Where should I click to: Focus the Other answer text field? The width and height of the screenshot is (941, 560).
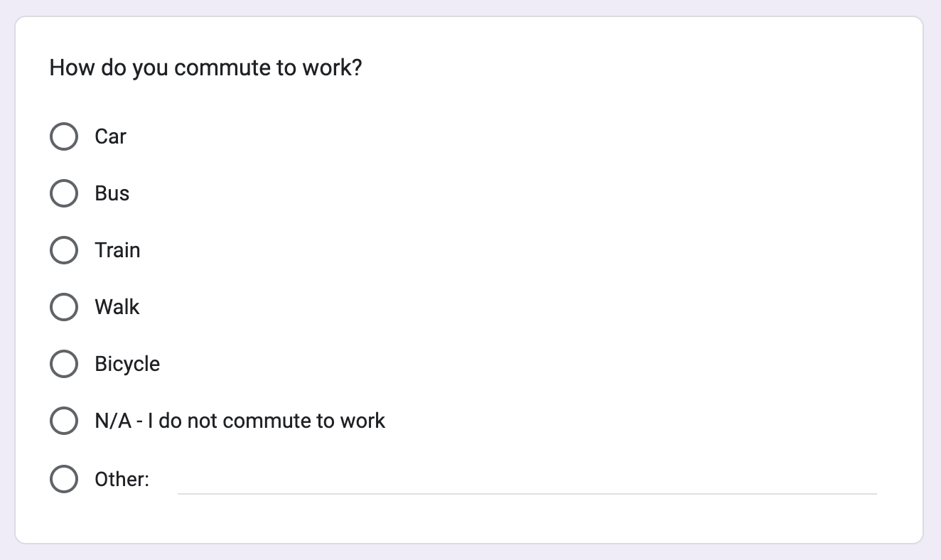tap(527, 479)
